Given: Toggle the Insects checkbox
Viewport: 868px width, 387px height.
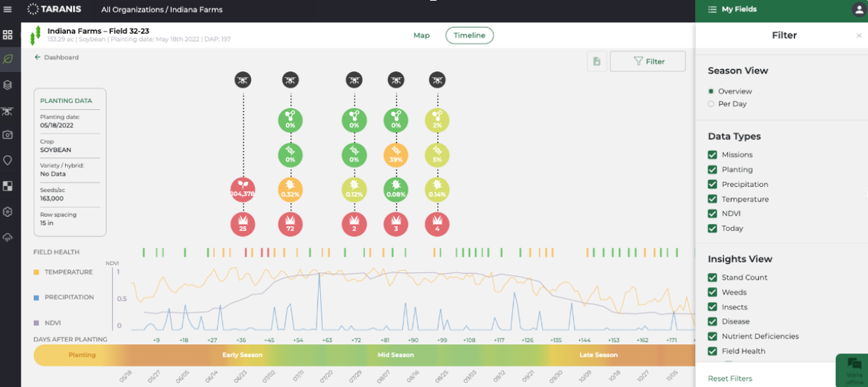Looking at the screenshot, I should click(x=712, y=307).
